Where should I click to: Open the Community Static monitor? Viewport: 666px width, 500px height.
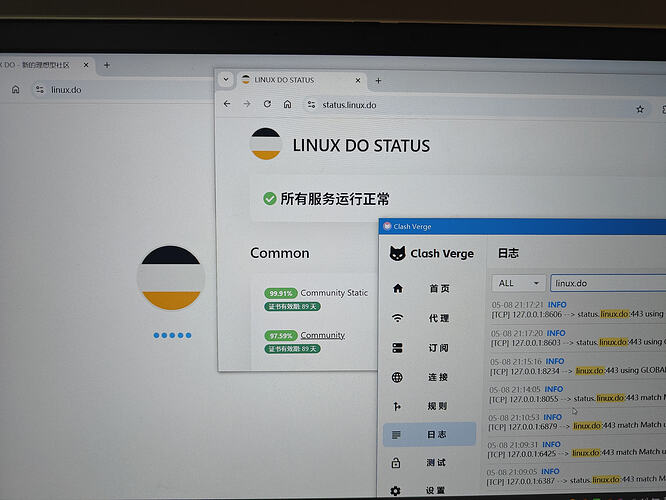coord(334,293)
